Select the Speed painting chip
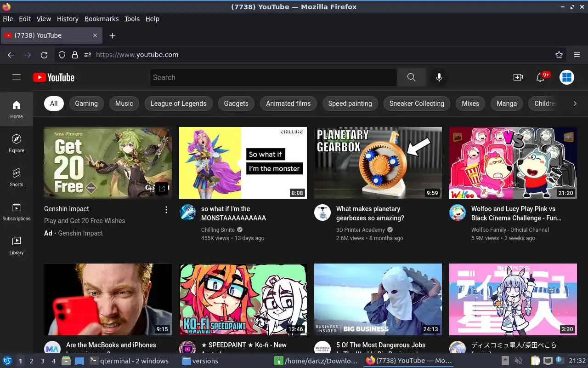Screen dimensions: 588x368 pos(350,103)
